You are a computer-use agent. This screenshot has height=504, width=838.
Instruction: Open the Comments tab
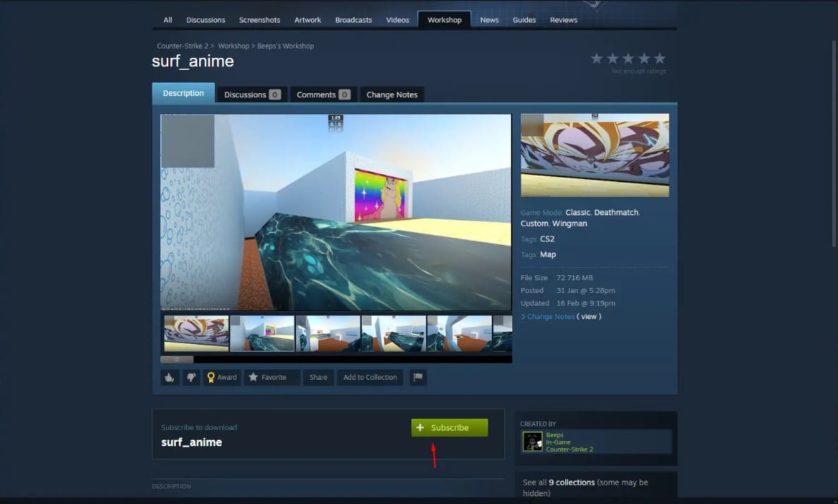324,95
